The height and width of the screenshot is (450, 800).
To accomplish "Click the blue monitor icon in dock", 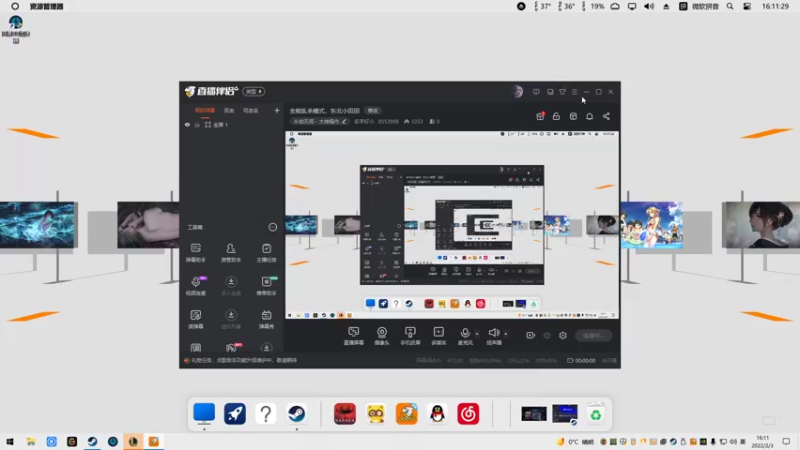I will click(x=204, y=413).
